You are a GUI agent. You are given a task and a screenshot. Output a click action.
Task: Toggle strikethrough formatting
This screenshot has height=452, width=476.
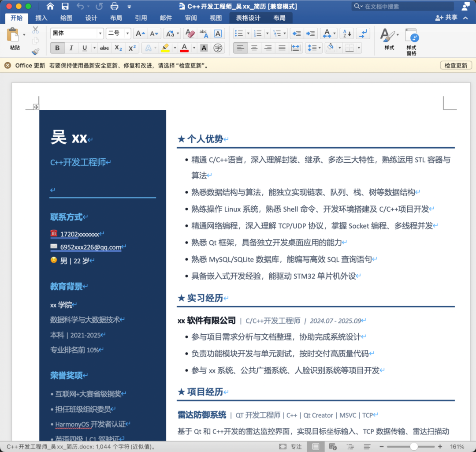point(104,48)
